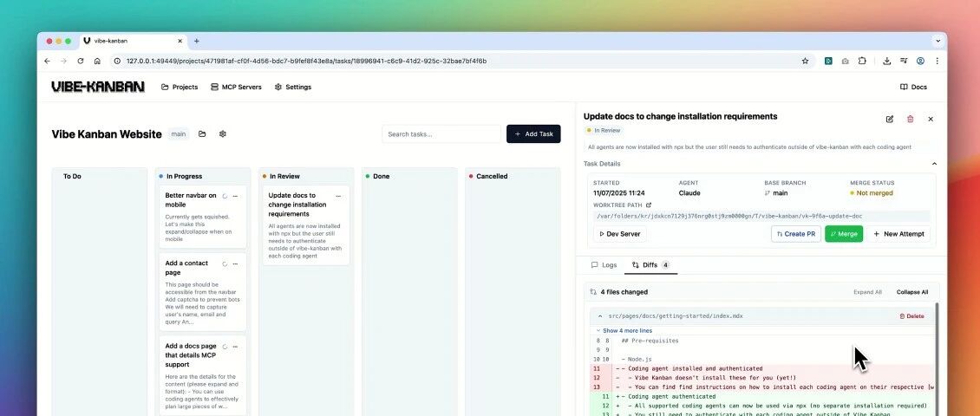Screen dimensions: 980x416
Task: Start the Dev Server
Action: (620, 234)
